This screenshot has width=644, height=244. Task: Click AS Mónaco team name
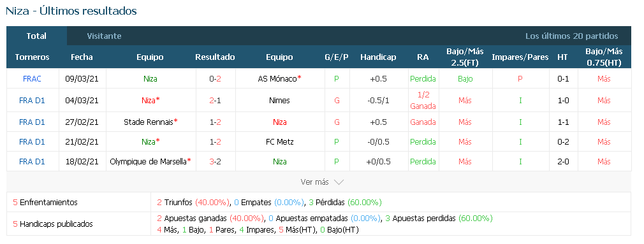click(x=277, y=79)
